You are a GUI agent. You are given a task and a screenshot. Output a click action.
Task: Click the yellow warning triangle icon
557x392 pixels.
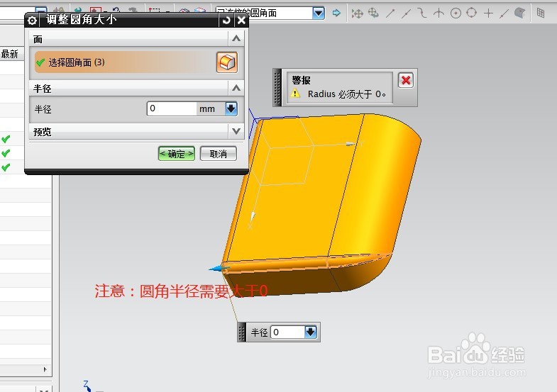coord(295,94)
